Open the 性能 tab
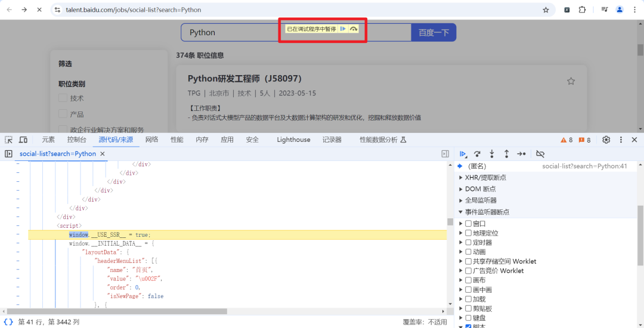The image size is (644, 328). (177, 140)
